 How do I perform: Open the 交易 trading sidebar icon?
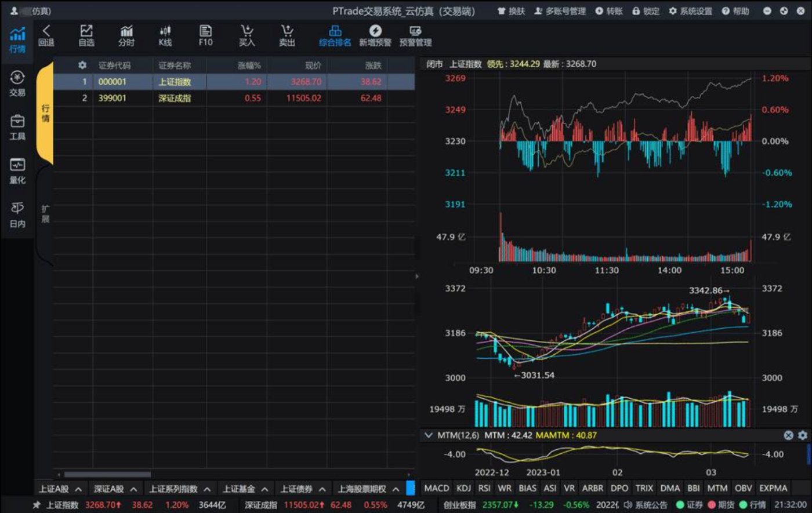[17, 83]
